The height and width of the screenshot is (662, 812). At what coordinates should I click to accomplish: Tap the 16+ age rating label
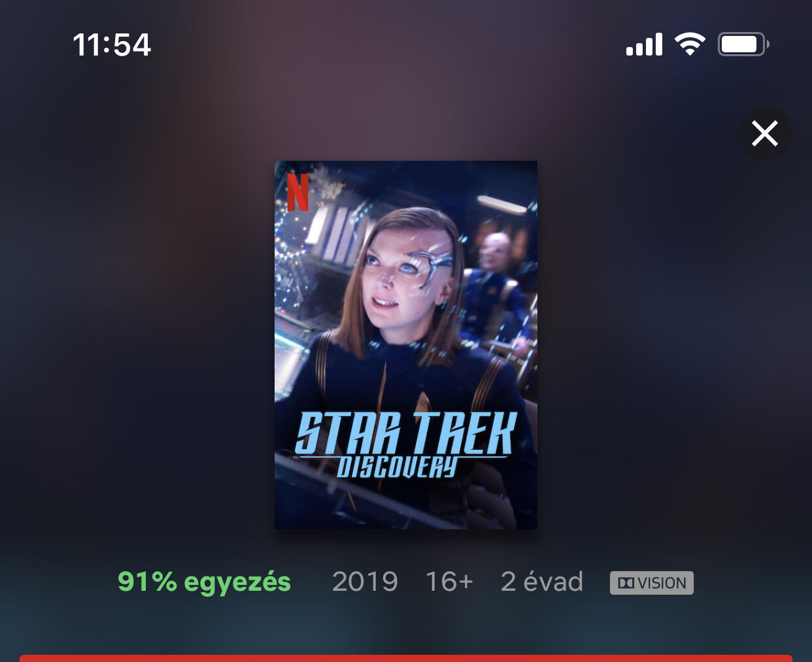click(449, 582)
